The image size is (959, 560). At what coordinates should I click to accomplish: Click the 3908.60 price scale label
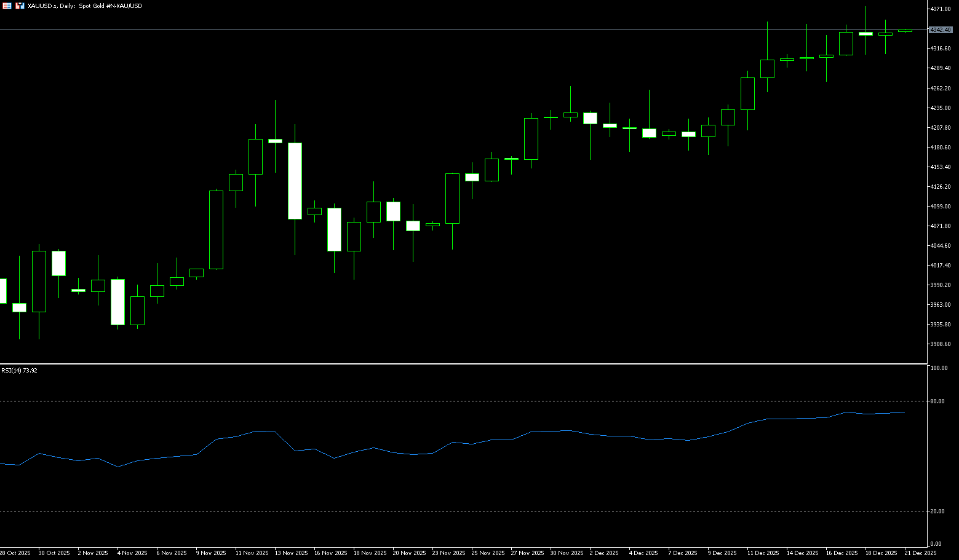click(x=941, y=344)
